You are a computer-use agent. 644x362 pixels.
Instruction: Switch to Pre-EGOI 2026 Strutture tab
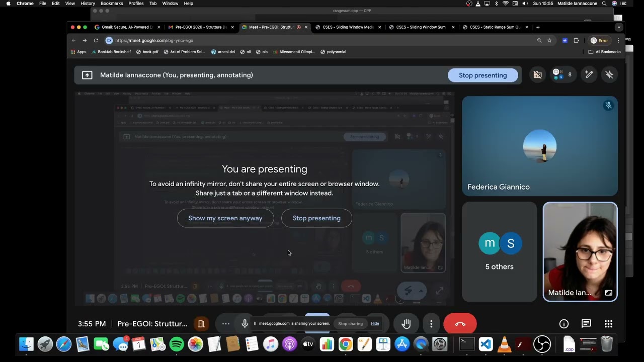pos(201,27)
